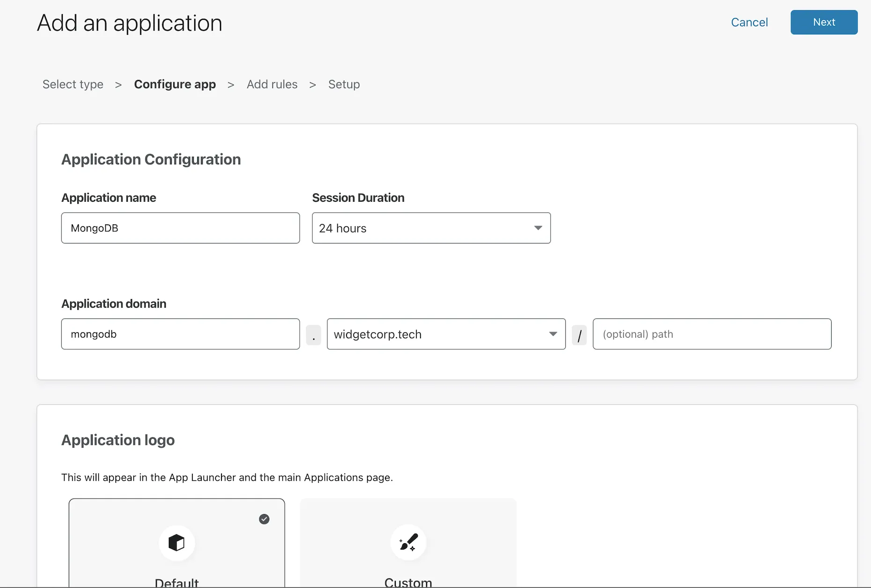Click the mongodb subdomain field
871x588 pixels.
(x=180, y=334)
